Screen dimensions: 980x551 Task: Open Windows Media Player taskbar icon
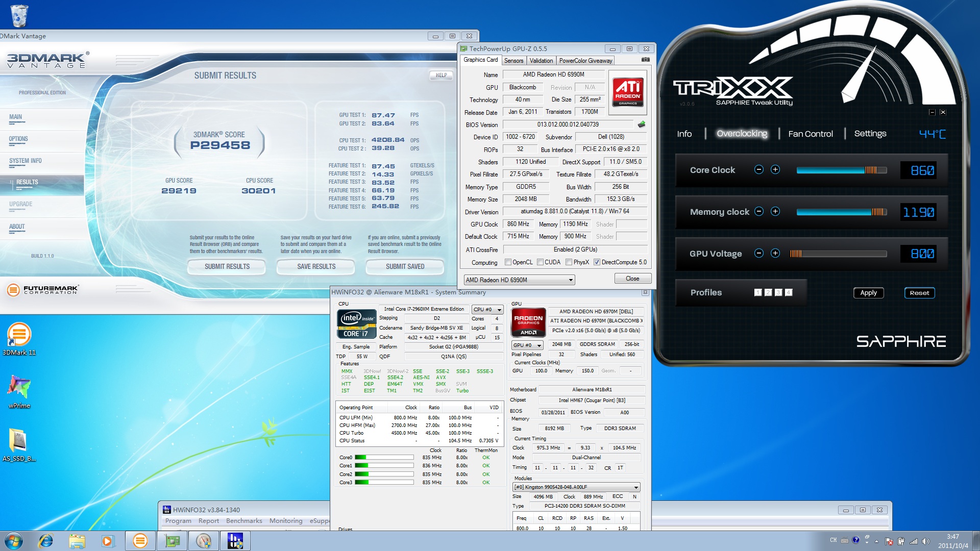[x=108, y=541]
